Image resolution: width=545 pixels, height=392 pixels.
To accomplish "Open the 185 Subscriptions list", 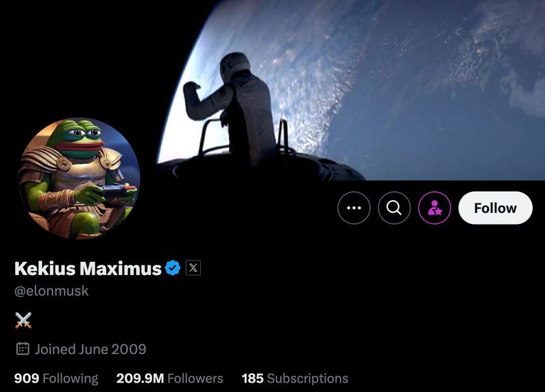I will pyautogui.click(x=295, y=378).
